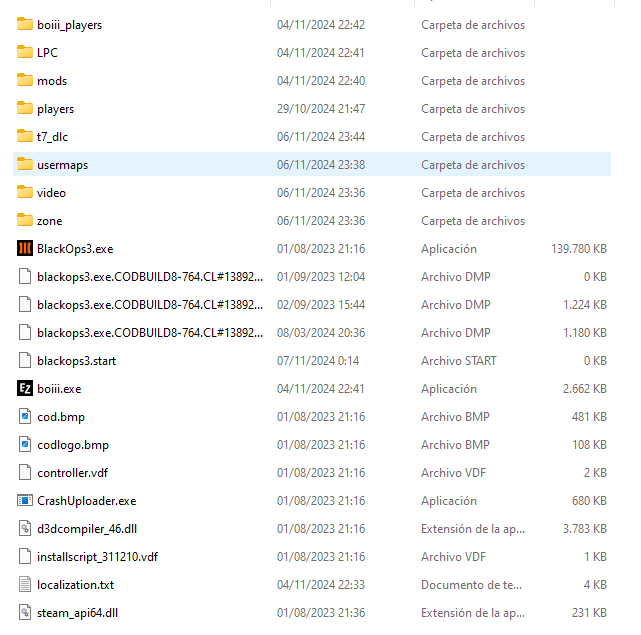Select the boiii_players folder icon
This screenshot has width=641, height=635.
[25, 25]
